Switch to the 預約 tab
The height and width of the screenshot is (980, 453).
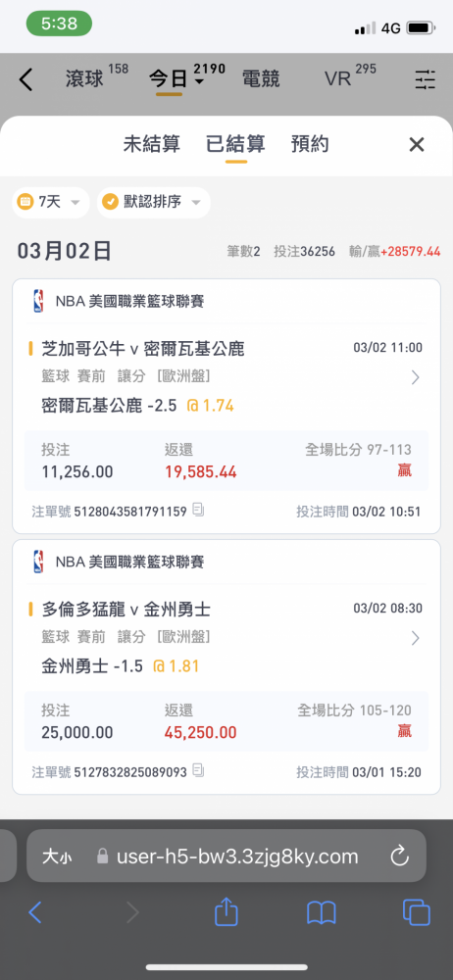click(x=310, y=144)
